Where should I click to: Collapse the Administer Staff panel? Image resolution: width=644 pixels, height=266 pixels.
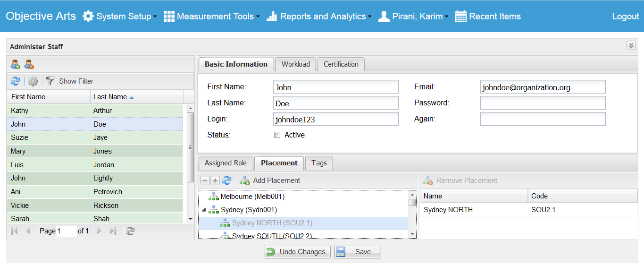tap(631, 45)
